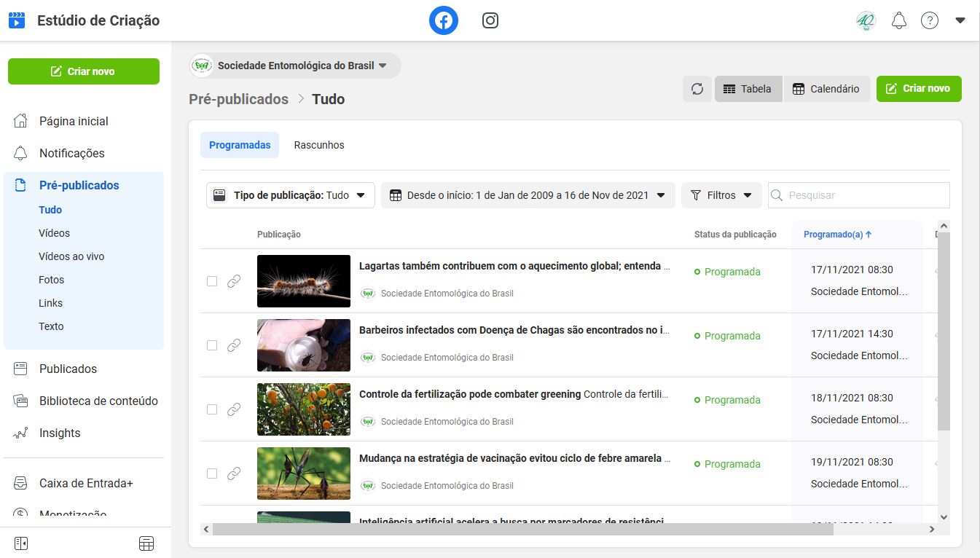Click link icon for Lagartas post
The width and height of the screenshot is (980, 558).
click(234, 281)
